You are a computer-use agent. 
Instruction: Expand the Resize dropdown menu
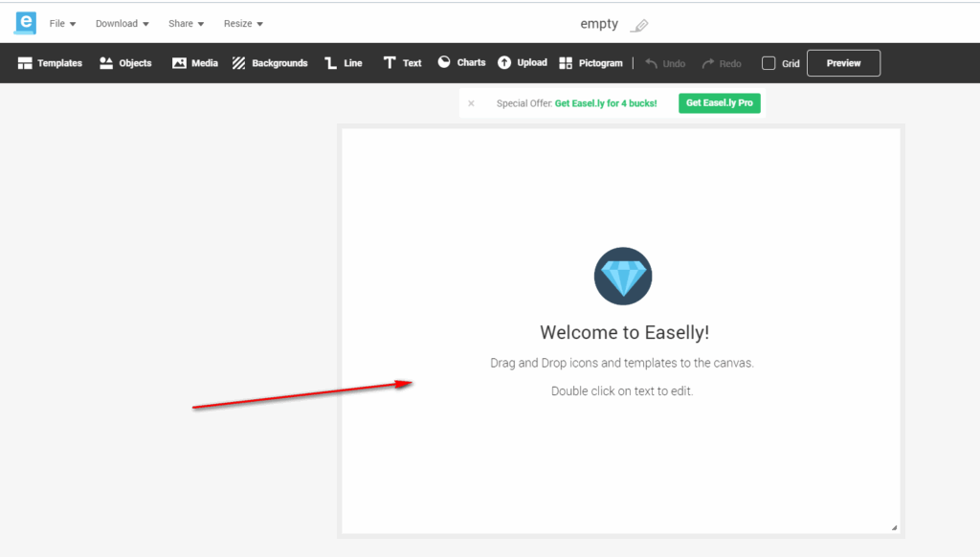243,24
